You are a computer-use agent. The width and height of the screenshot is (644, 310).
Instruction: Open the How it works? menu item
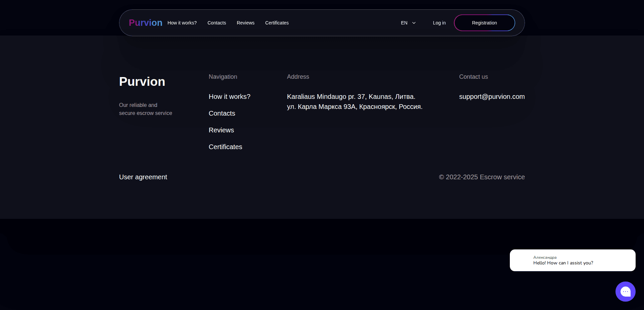(x=182, y=23)
